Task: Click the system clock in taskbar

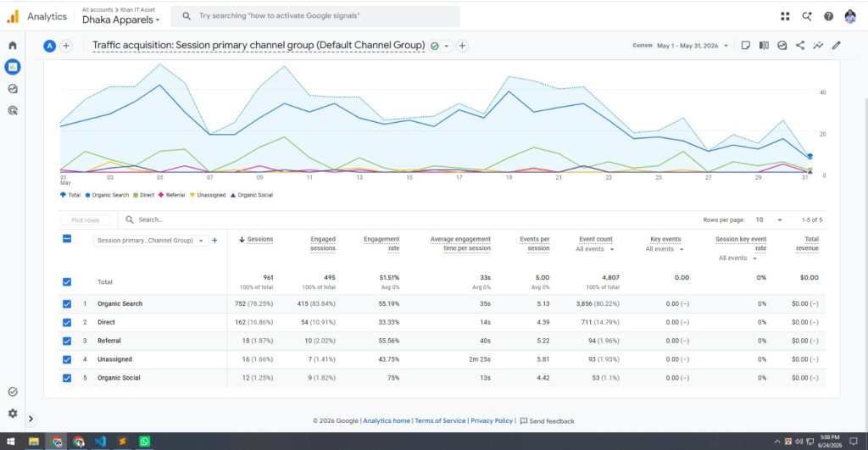Action: (831, 442)
